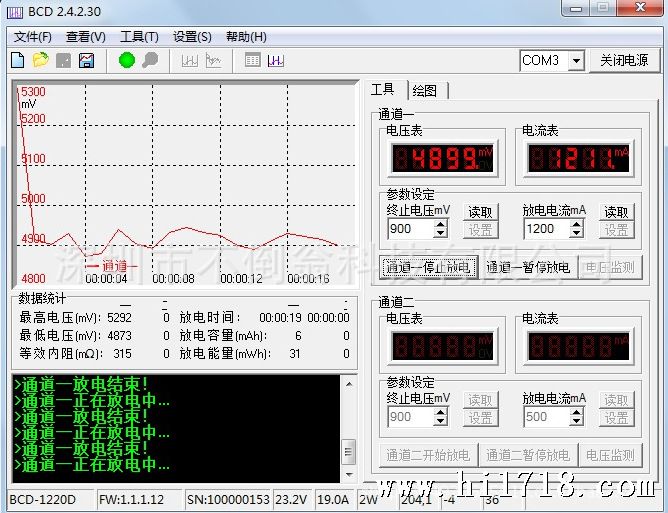Click the log scrollbar up arrow
The image size is (668, 513).
[x=349, y=384]
